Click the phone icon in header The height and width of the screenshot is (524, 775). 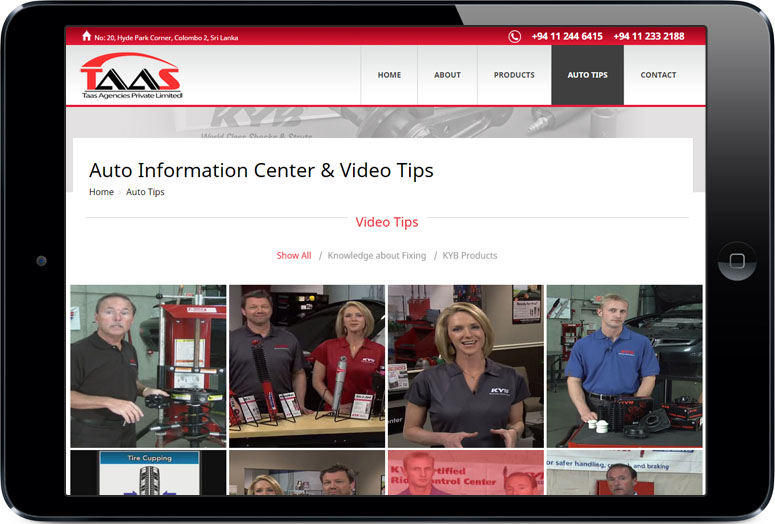tap(515, 37)
